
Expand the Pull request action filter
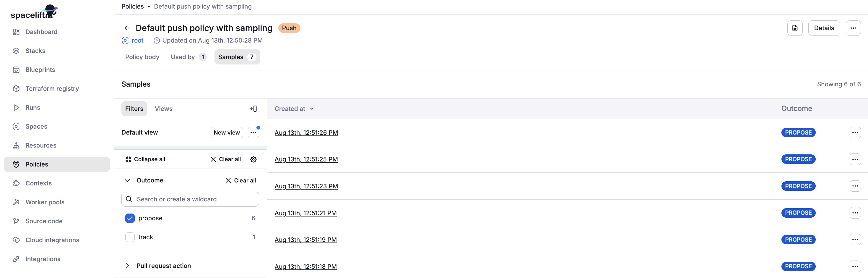tap(127, 266)
